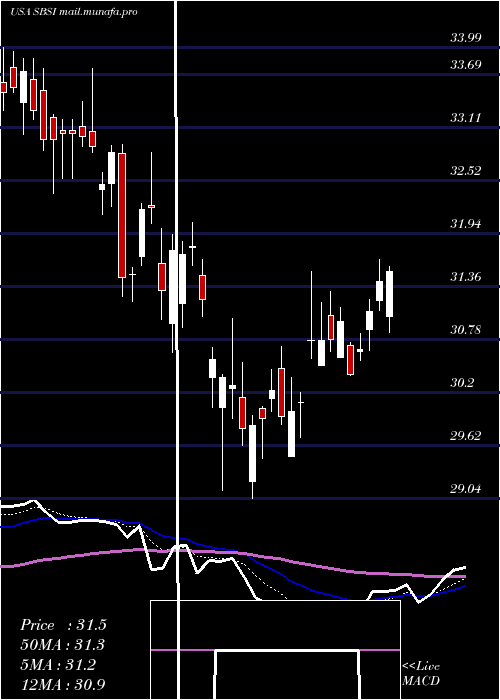500x700 pixels.
Task: Click the USA SBSI mail.munafa.pro title
Action: click(73, 12)
